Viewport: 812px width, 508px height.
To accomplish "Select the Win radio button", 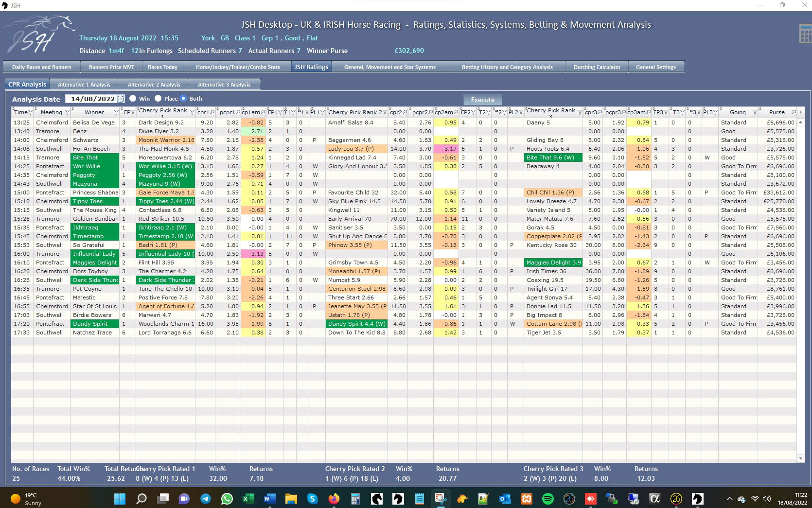I will pos(133,98).
